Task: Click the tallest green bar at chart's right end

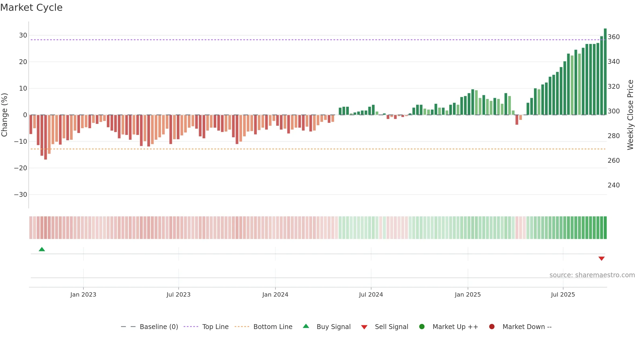Action: 605,72
